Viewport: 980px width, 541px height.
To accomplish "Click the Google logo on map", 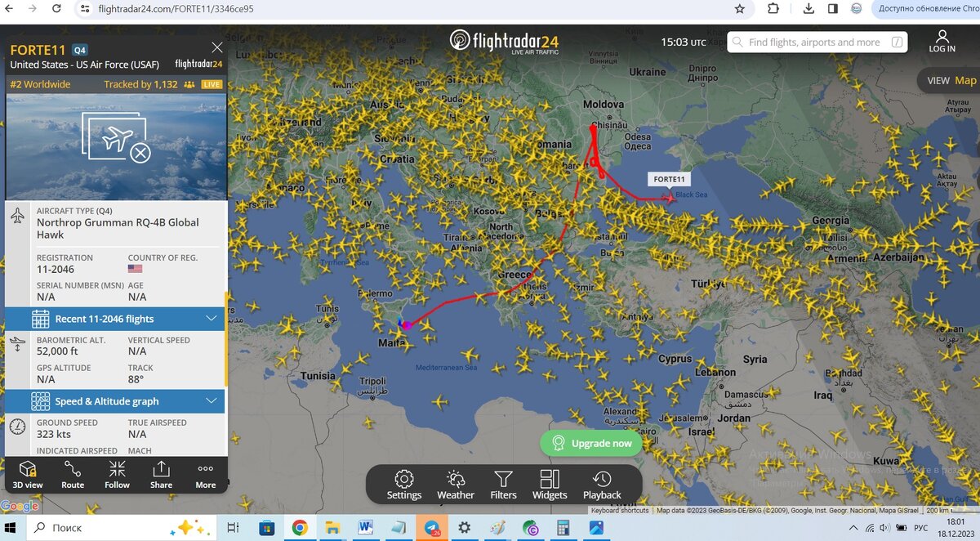I will 20,507.
